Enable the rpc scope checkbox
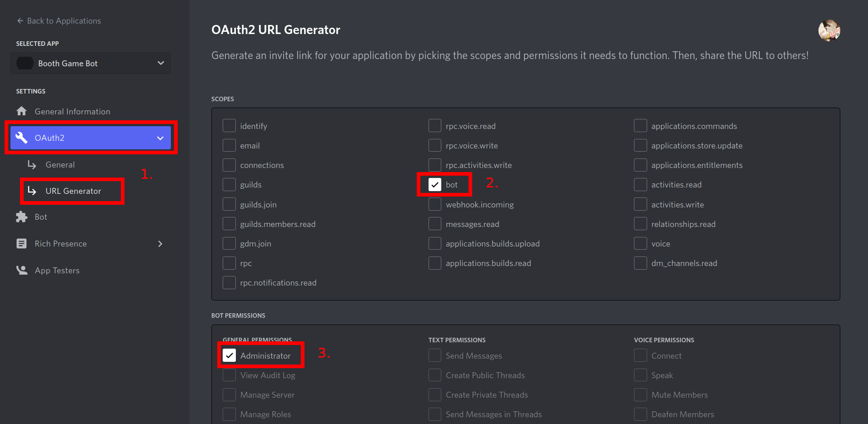Viewport: 868px width, 424px height. 229,263
